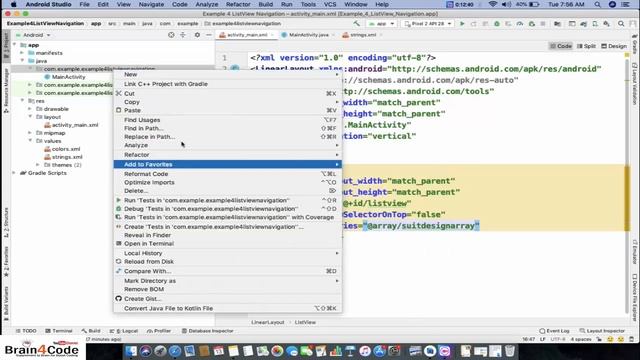
Task: Expand the drawable folder
Action: tap(30, 109)
